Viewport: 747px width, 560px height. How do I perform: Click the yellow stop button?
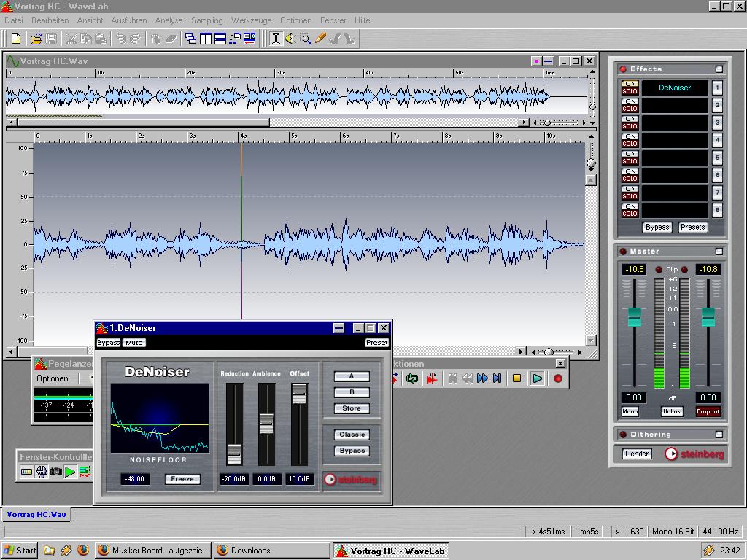pos(517,378)
